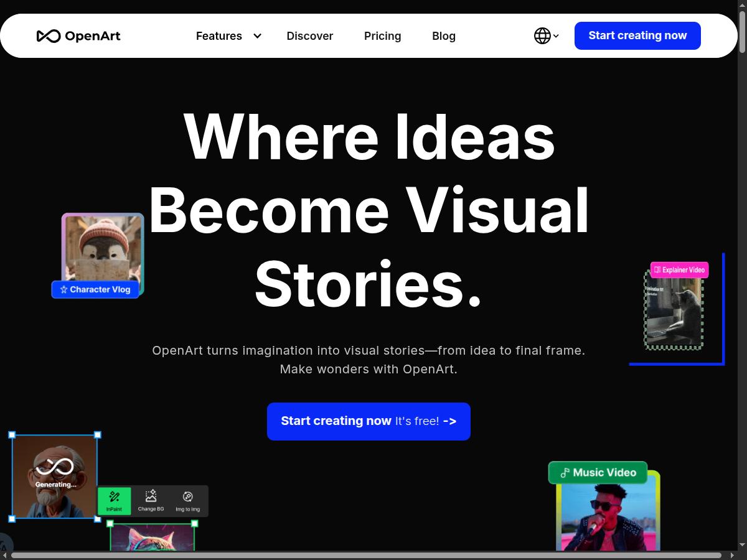Click the globe language icon

point(542,36)
